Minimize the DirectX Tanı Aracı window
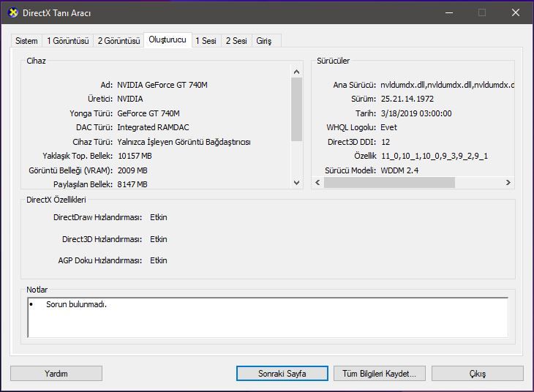The image size is (534, 392). tap(449, 13)
